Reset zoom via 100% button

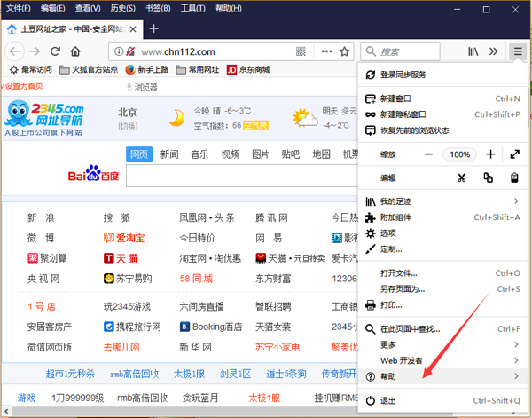459,154
